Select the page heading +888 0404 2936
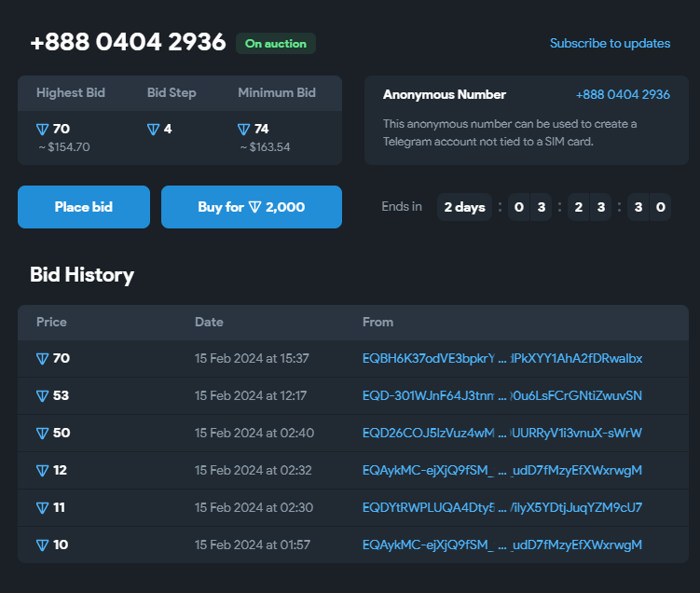This screenshot has width=700, height=593. [x=128, y=42]
